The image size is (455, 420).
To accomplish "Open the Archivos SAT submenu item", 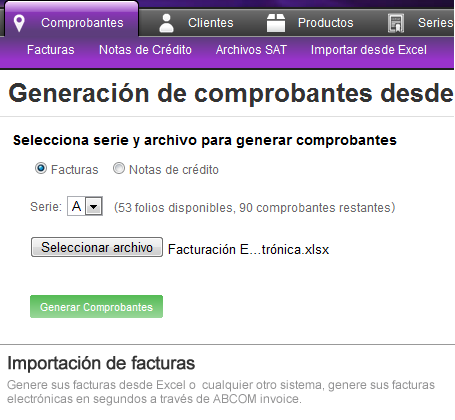I will tap(251, 50).
